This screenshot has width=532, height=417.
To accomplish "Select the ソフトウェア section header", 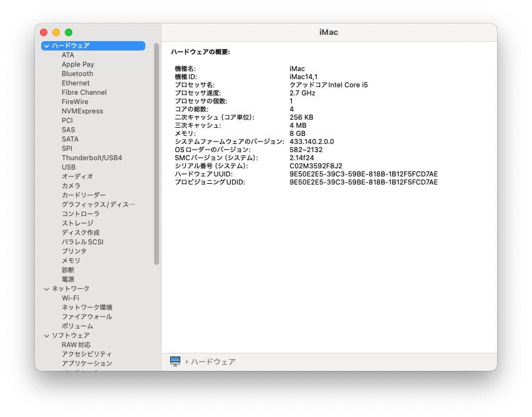I will tap(70, 335).
